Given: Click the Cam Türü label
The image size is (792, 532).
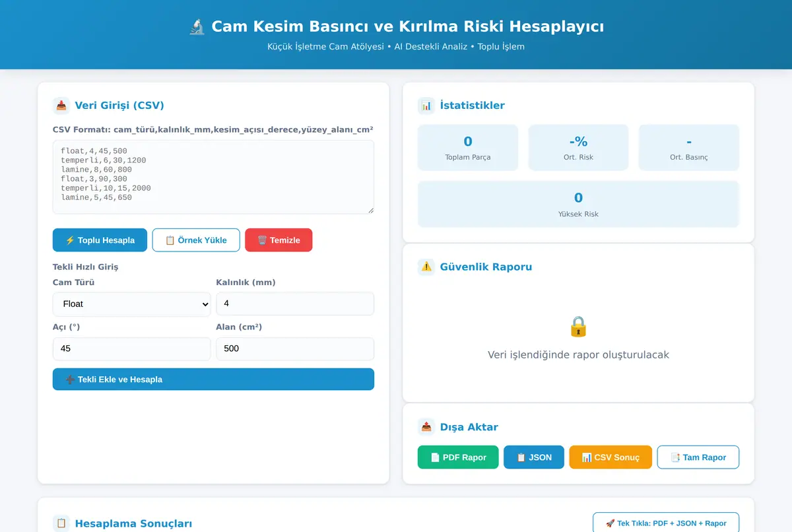Looking at the screenshot, I should (x=74, y=283).
